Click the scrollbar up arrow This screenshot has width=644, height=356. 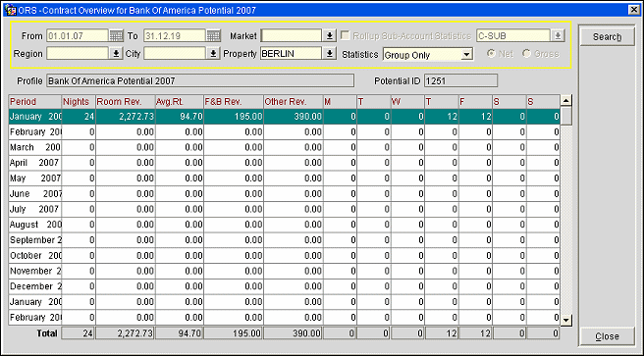566,100
